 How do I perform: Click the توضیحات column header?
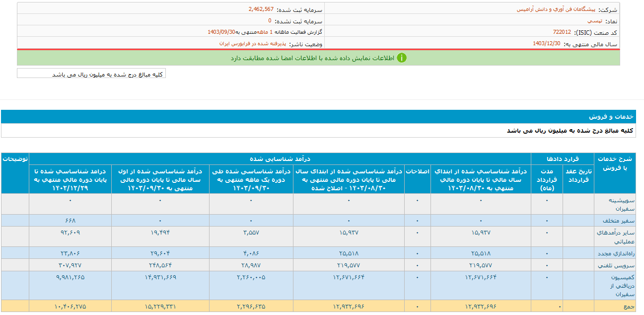[15, 159]
